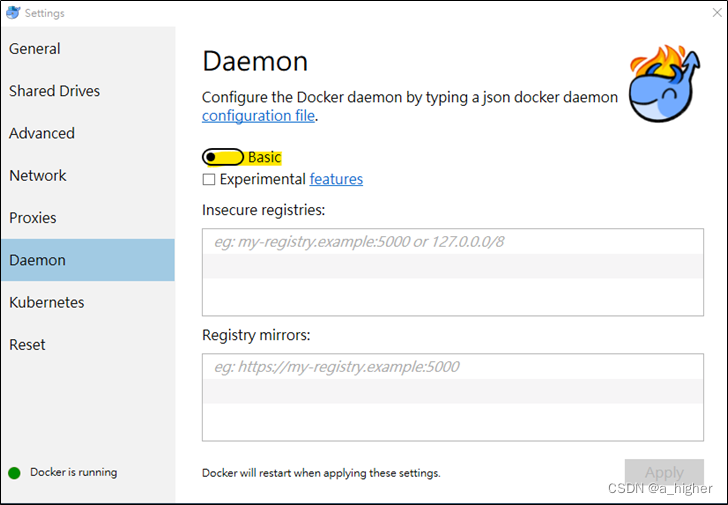
Task: Select the Proxies section
Action: (x=87, y=218)
